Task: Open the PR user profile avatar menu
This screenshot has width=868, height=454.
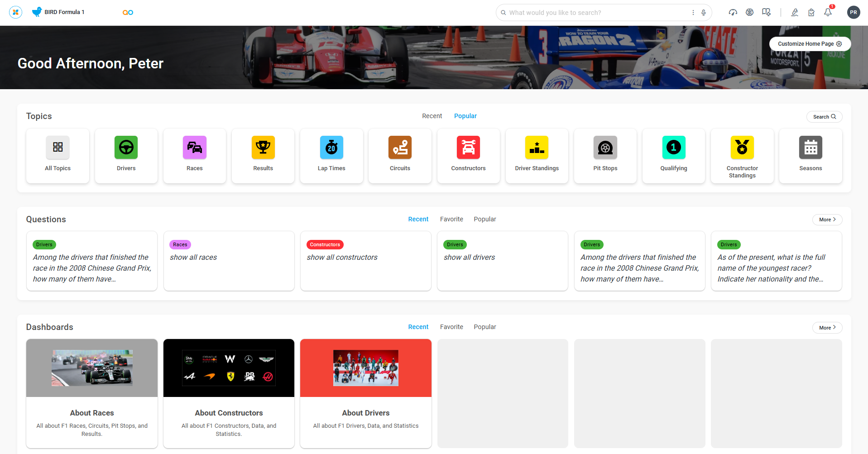Action: click(853, 12)
